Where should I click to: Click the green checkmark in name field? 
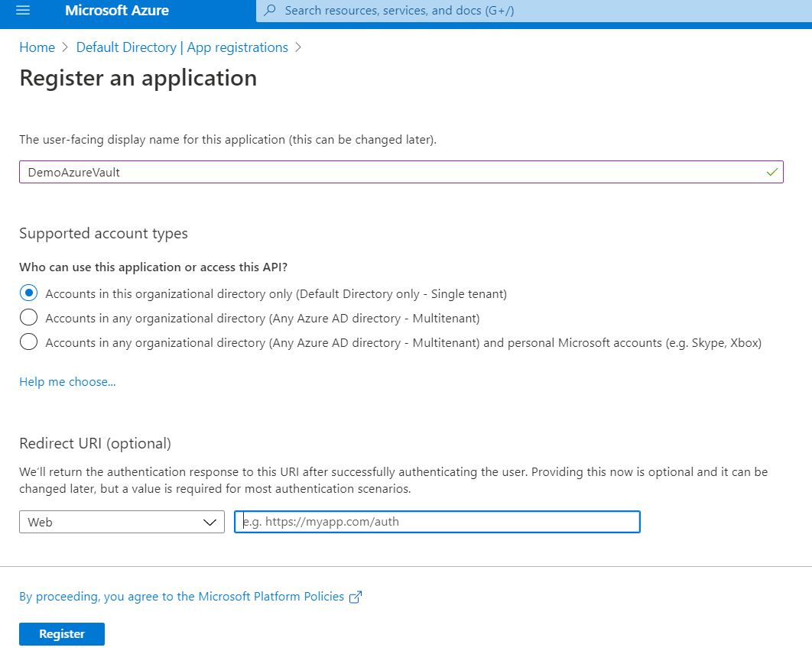pyautogui.click(x=771, y=173)
